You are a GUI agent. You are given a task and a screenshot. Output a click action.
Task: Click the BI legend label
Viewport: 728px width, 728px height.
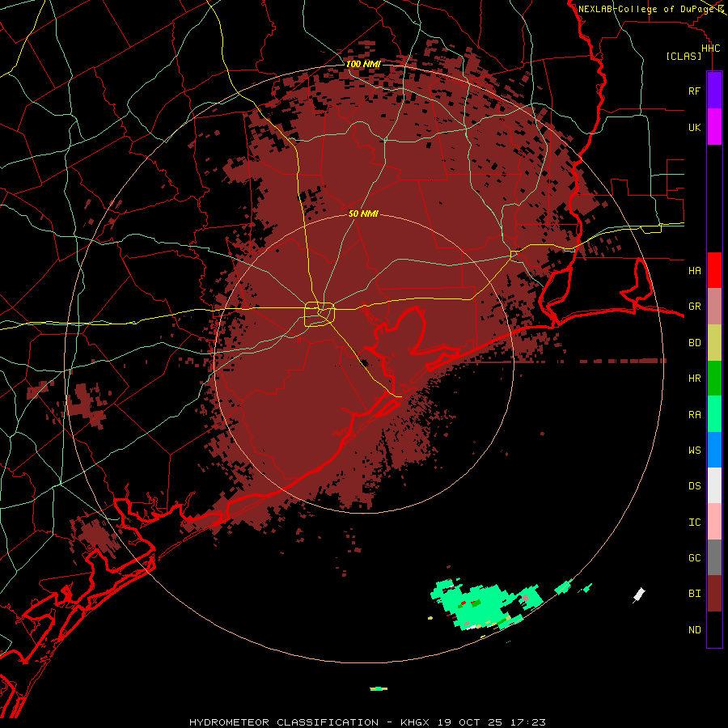(x=694, y=594)
